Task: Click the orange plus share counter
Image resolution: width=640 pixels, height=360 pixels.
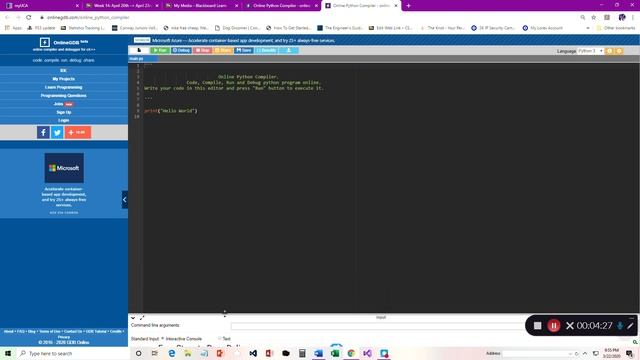Action: 78,132
